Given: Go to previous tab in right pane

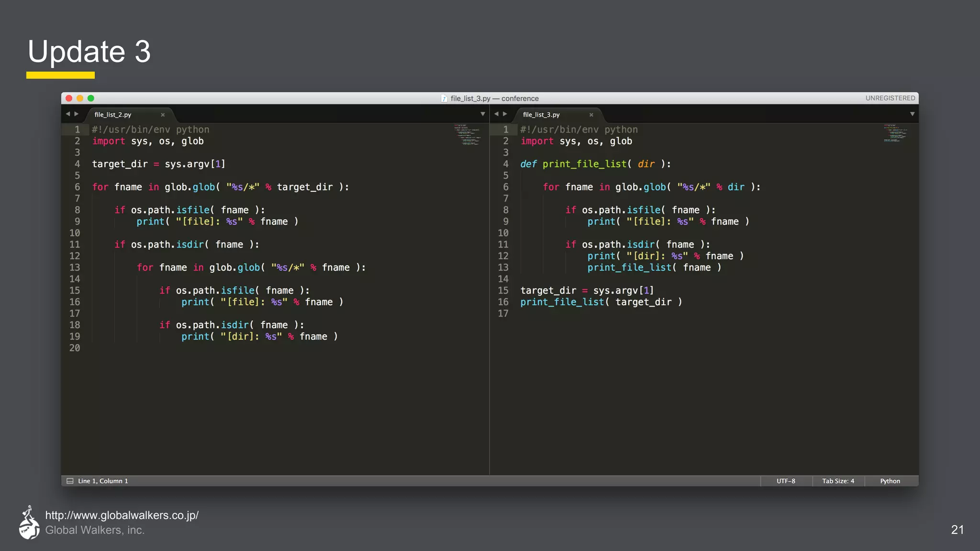Looking at the screenshot, I should tap(496, 114).
